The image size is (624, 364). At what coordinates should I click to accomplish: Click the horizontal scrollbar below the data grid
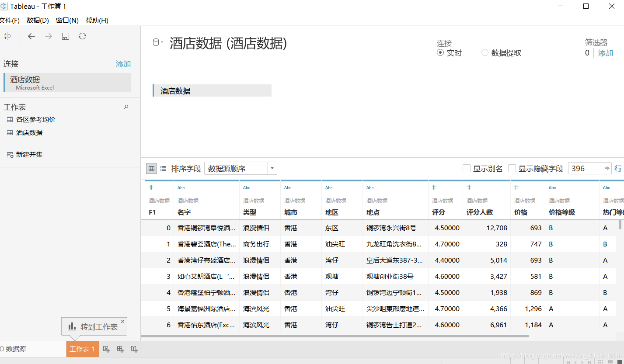click(x=335, y=336)
